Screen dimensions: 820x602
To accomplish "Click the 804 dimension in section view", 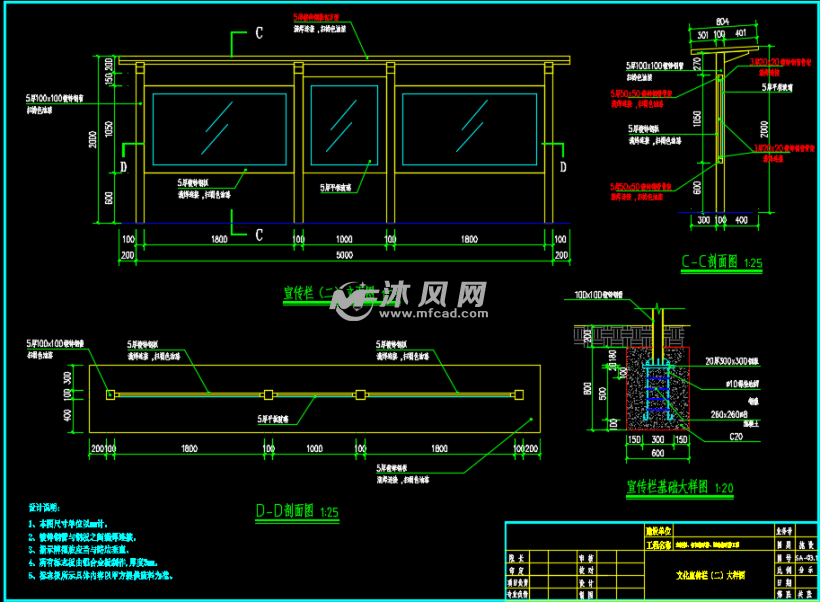I will (x=722, y=20).
